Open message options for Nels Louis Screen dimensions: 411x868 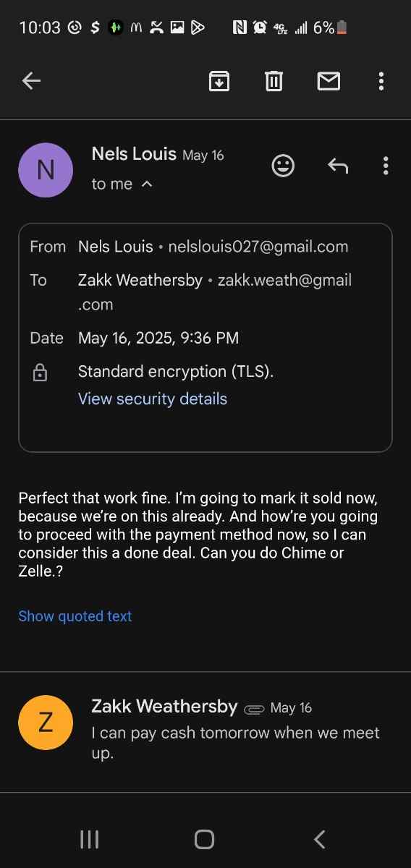point(386,166)
